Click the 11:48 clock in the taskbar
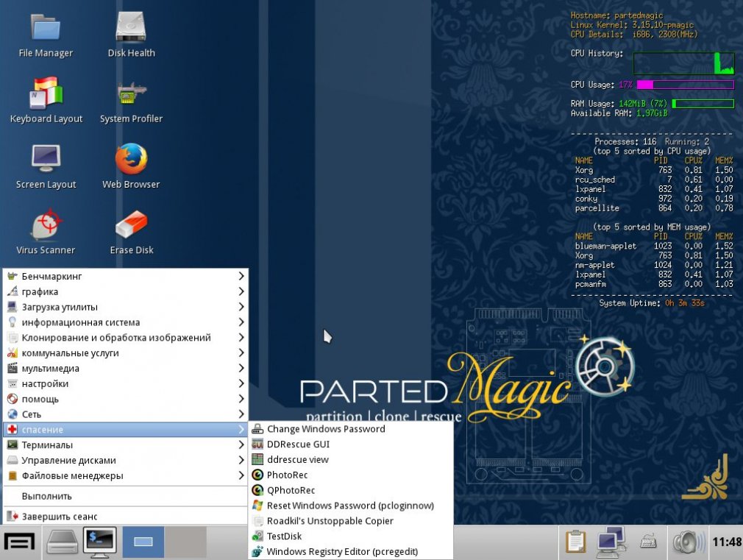 (x=727, y=542)
